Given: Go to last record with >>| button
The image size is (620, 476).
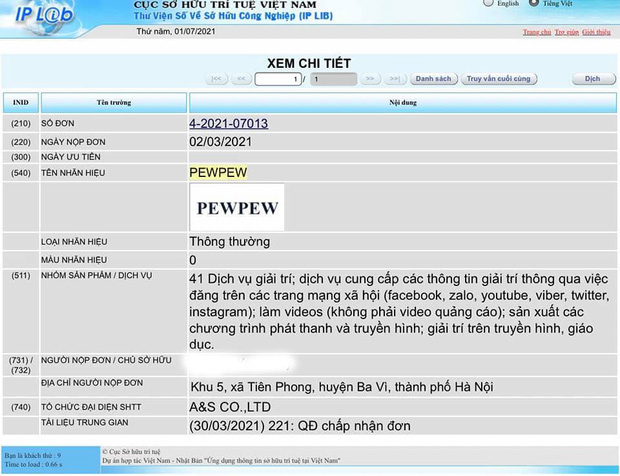Looking at the screenshot, I should pyautogui.click(x=395, y=79).
